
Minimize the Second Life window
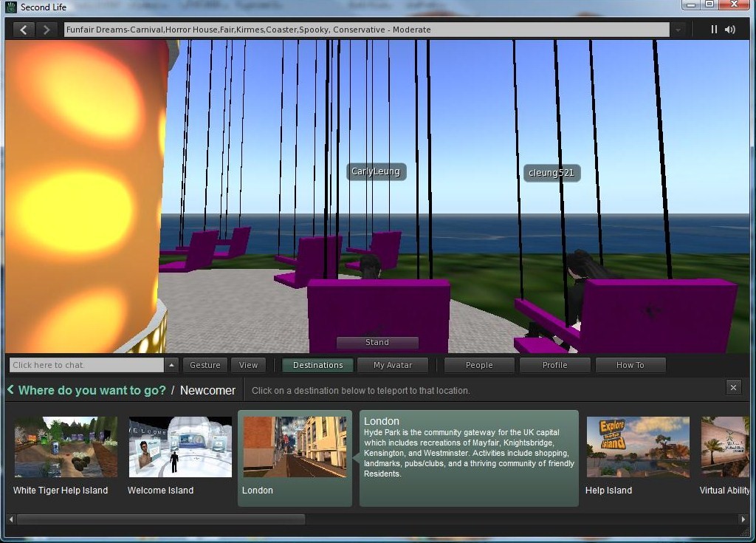[x=691, y=4]
